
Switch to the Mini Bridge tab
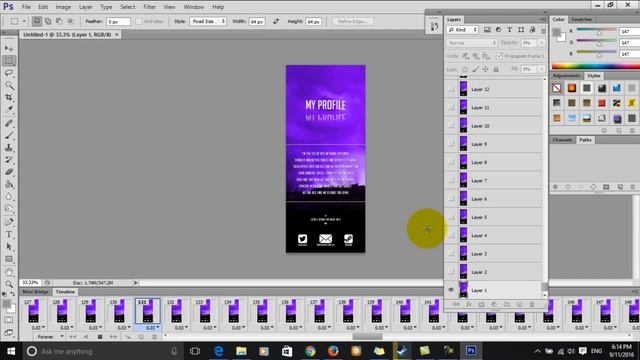click(x=36, y=292)
